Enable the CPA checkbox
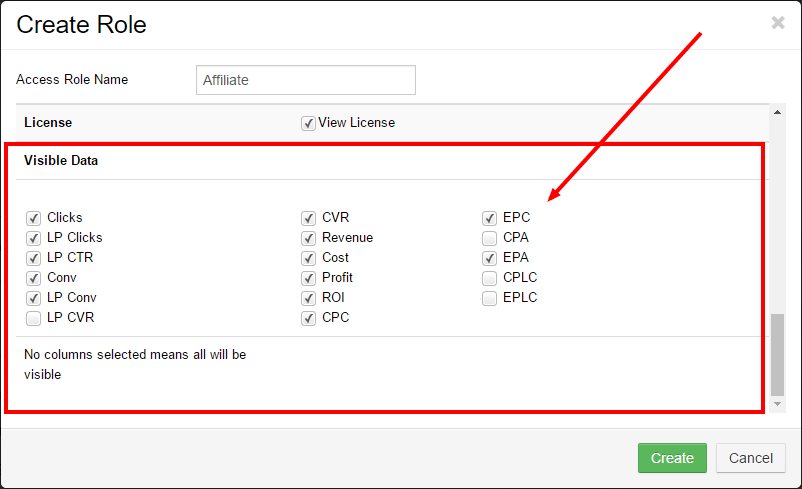The height and width of the screenshot is (489, 802). (489, 238)
